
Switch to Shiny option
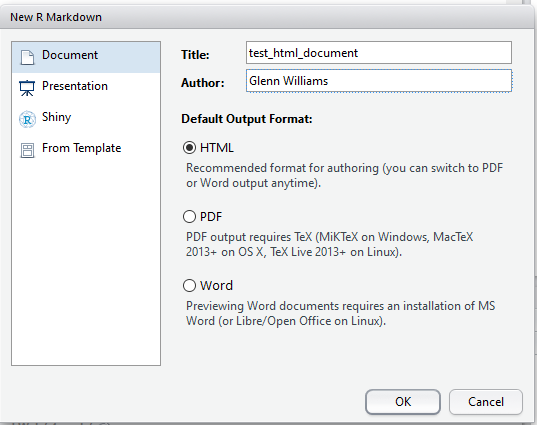tap(86, 119)
